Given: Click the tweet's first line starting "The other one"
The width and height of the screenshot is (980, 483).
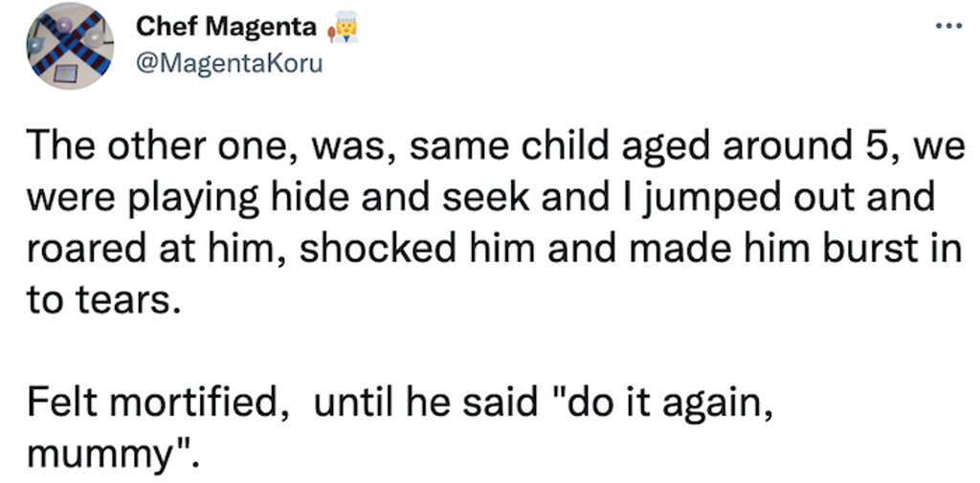Looking at the screenshot, I should [x=495, y=147].
